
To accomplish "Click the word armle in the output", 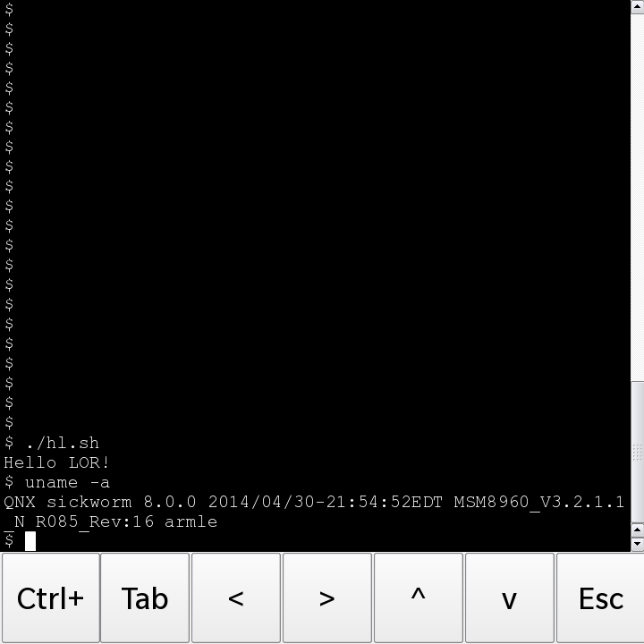I will point(191,521).
